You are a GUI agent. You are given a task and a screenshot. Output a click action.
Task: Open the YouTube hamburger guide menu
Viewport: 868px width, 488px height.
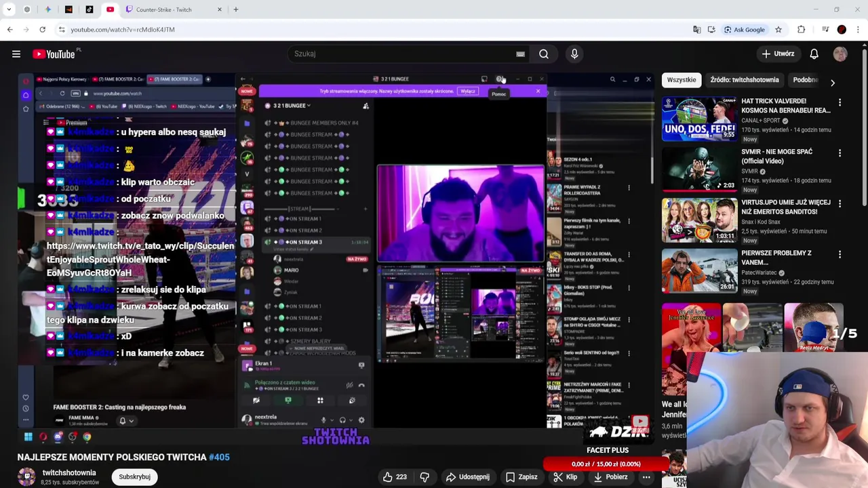(16, 54)
